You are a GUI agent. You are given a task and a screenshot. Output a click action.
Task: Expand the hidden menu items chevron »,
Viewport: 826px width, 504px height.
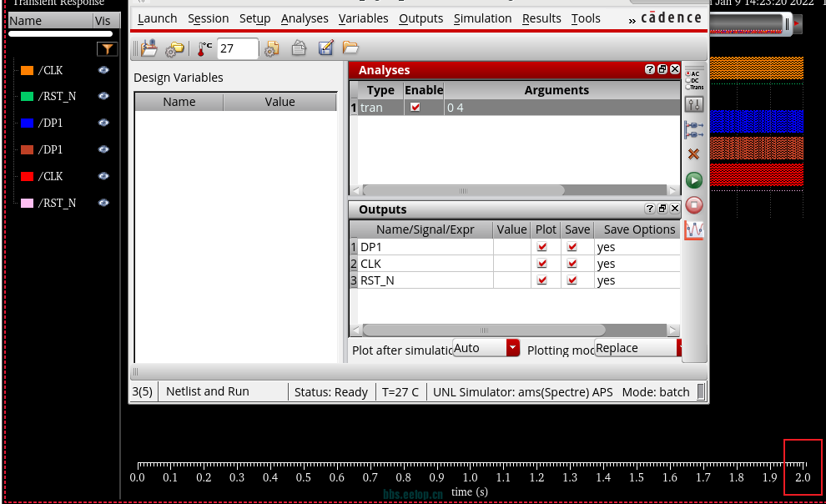click(x=632, y=19)
